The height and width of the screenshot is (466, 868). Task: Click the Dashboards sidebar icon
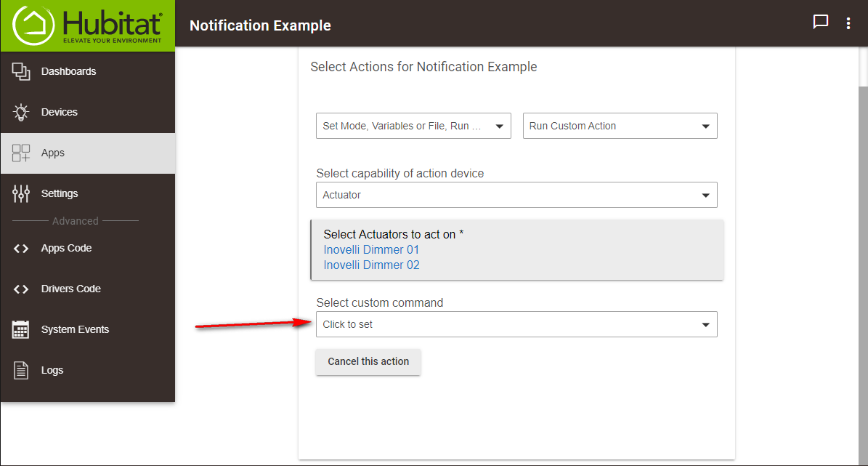pos(21,71)
